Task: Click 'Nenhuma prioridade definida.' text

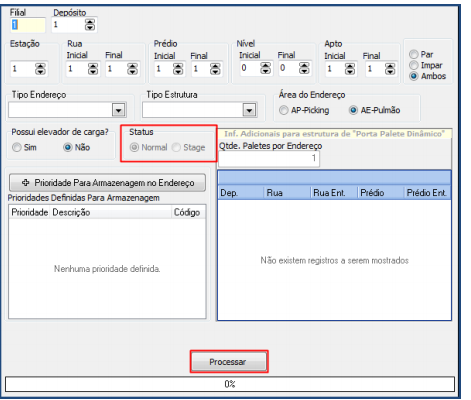Action: (107, 269)
